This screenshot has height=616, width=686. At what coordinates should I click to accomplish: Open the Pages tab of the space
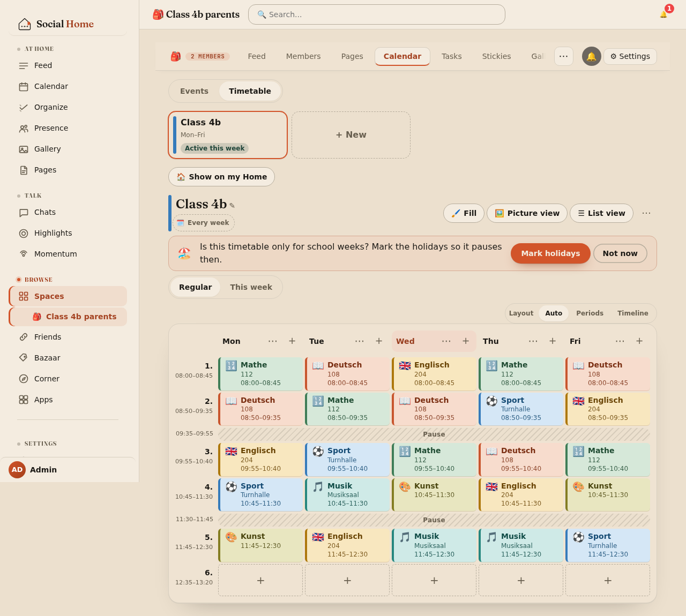pyautogui.click(x=352, y=56)
